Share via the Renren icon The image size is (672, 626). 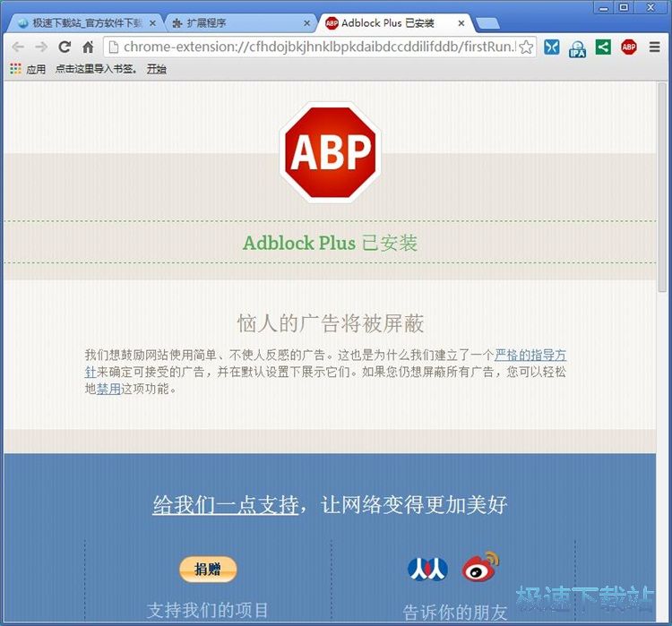(x=427, y=569)
